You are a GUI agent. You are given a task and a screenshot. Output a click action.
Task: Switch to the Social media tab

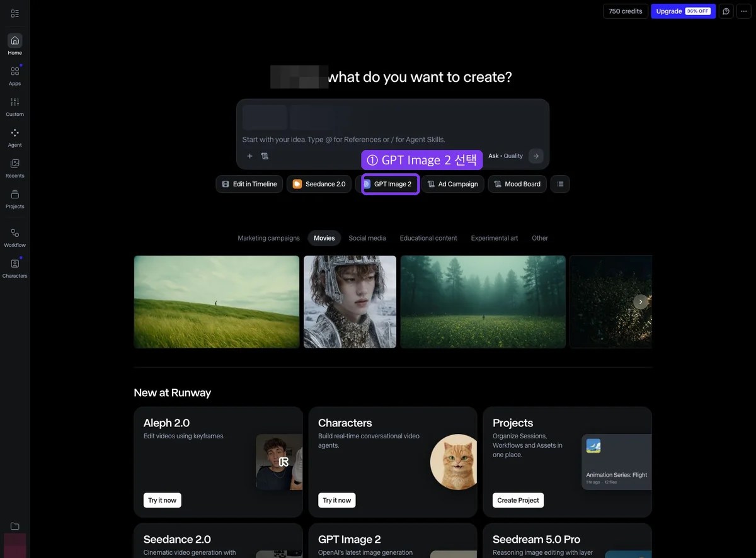pyautogui.click(x=367, y=238)
